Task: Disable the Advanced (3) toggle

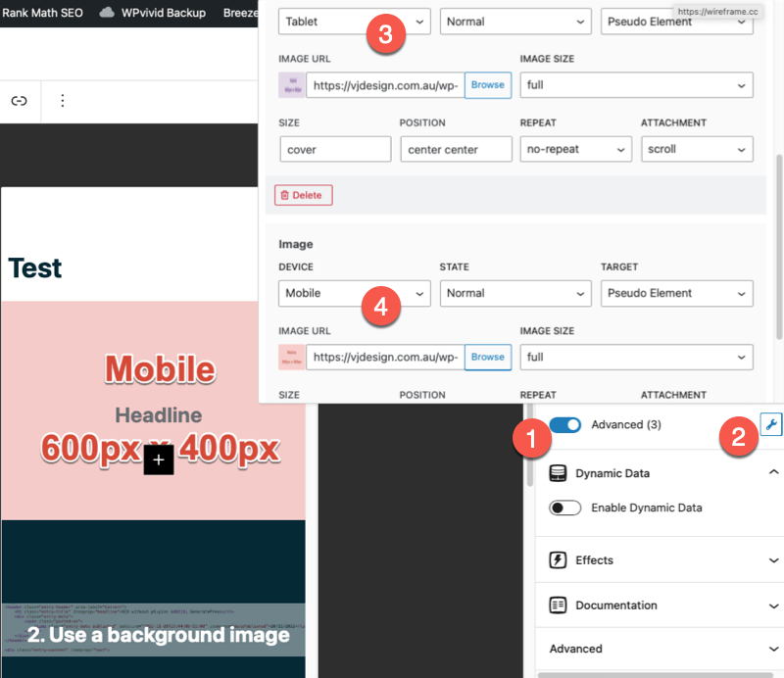Action: tap(564, 424)
